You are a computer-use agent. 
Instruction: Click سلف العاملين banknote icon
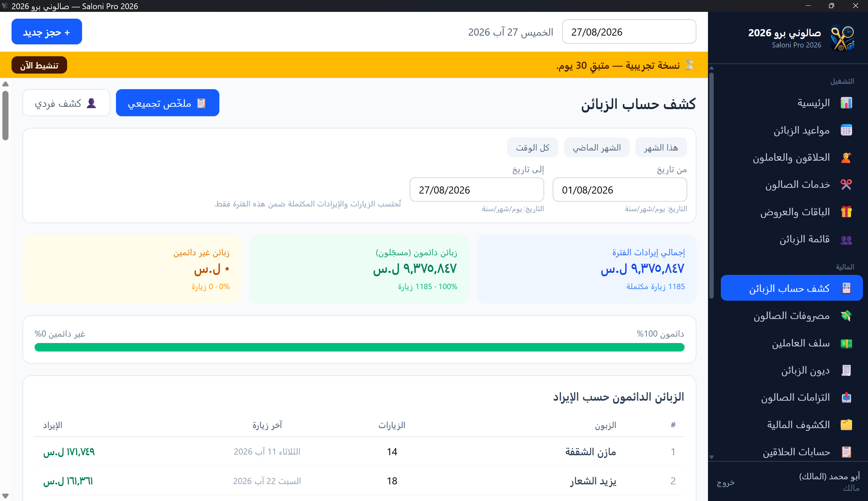tap(846, 343)
